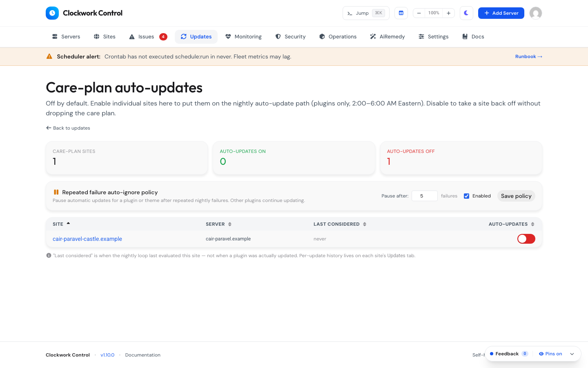Image resolution: width=588 pixels, height=368 pixels.
Task: Click the info icon beside the Last considered note
Action: pos(49,256)
